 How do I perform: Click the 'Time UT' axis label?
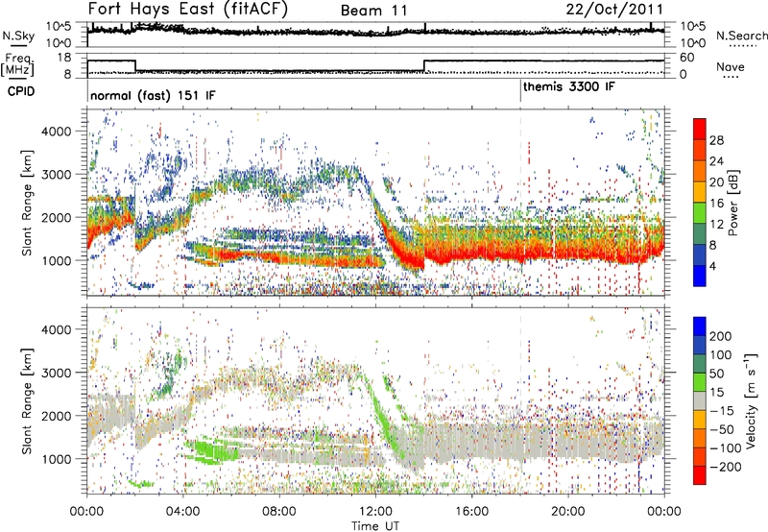tap(375, 526)
